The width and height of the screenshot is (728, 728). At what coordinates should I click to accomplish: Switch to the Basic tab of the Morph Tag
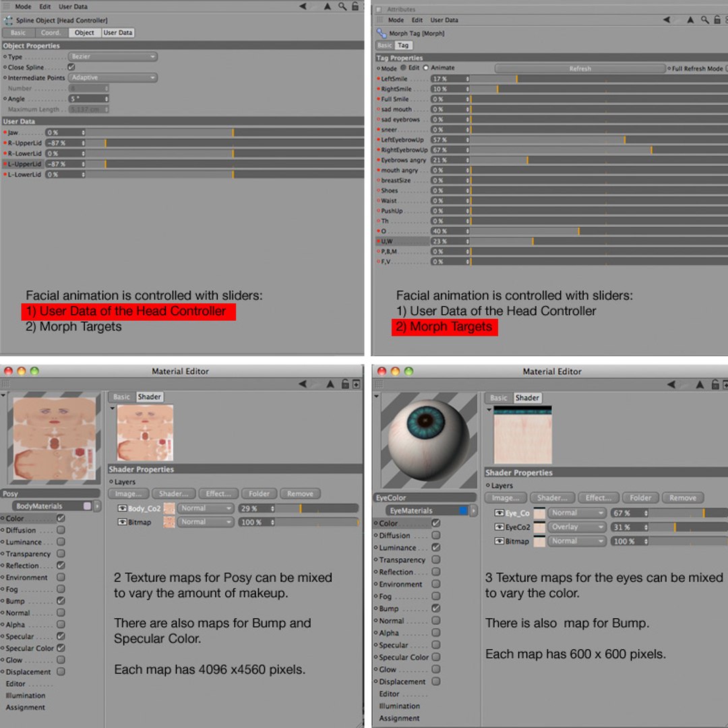pyautogui.click(x=384, y=46)
